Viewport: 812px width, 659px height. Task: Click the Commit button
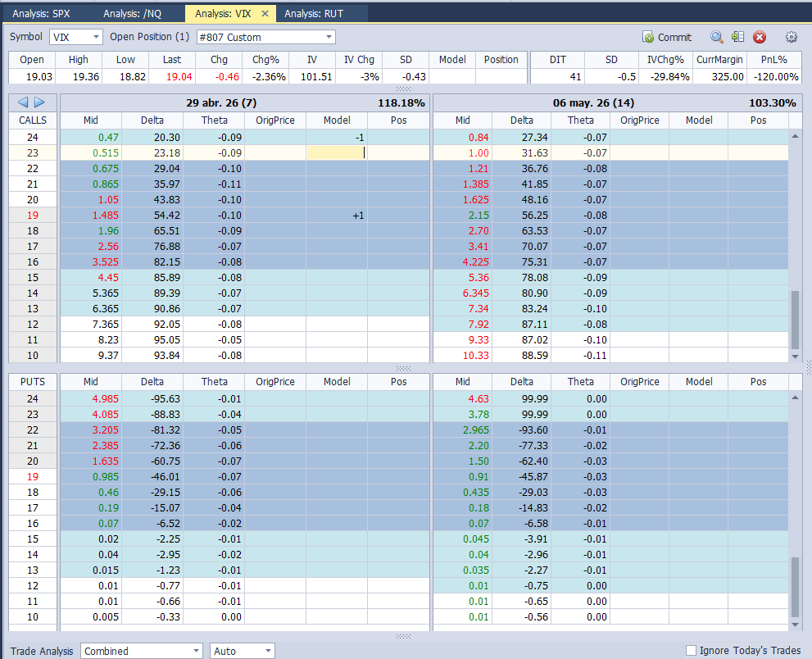tap(668, 37)
